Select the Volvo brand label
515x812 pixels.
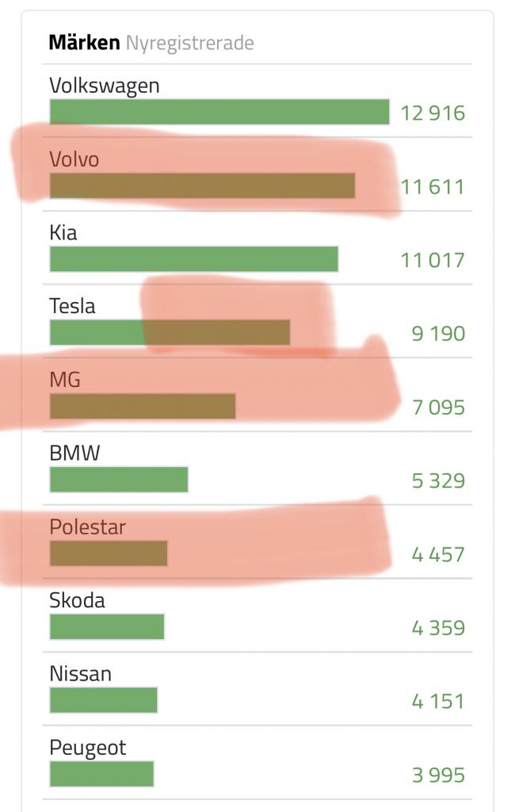pos(74,159)
